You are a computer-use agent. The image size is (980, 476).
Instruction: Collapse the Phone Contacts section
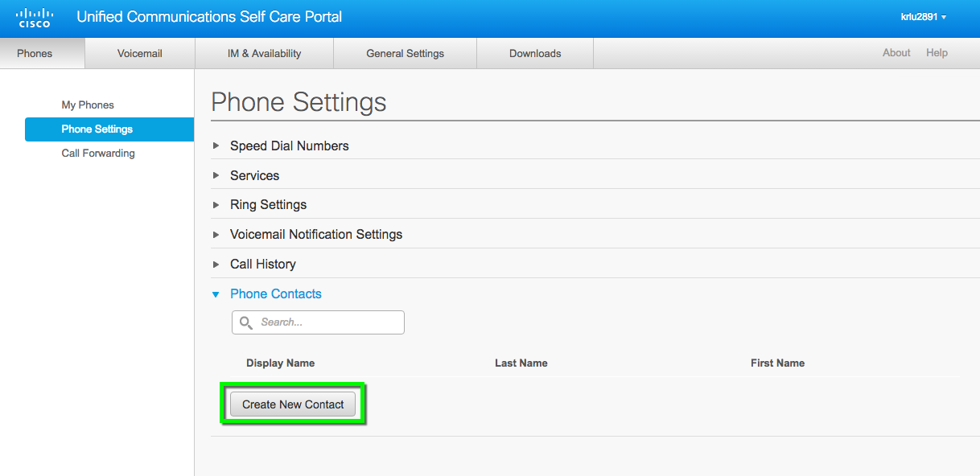[x=216, y=294]
